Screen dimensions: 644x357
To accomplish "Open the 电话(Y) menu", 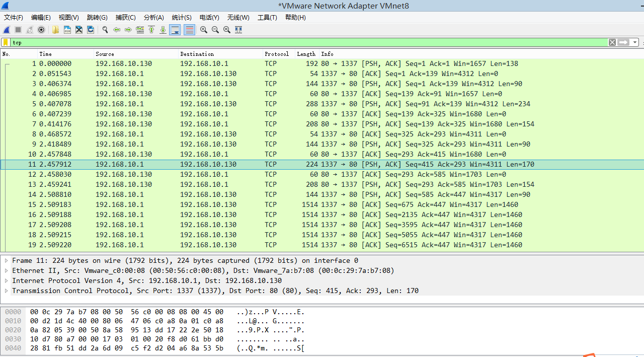I will click(x=209, y=17).
